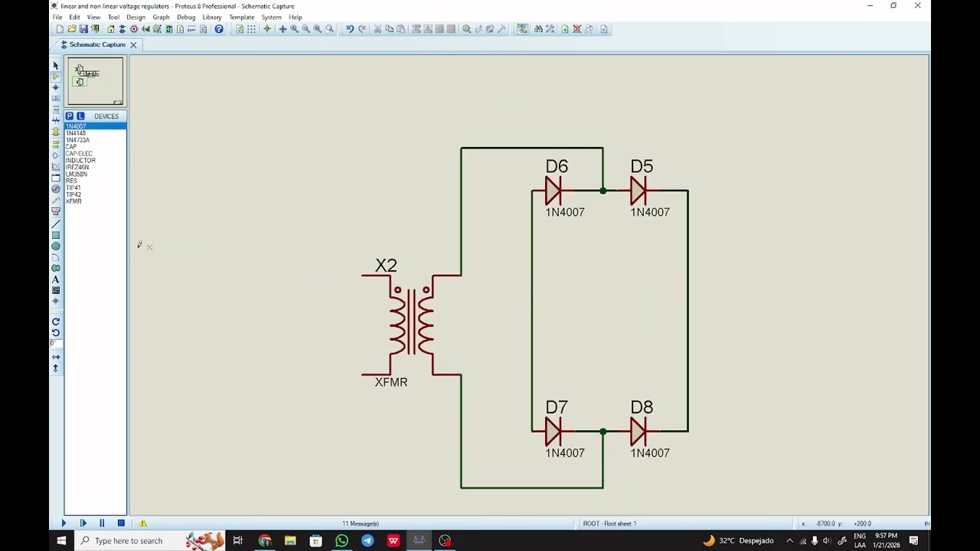Open the Library menu
The height and width of the screenshot is (551, 980).
coord(212,17)
